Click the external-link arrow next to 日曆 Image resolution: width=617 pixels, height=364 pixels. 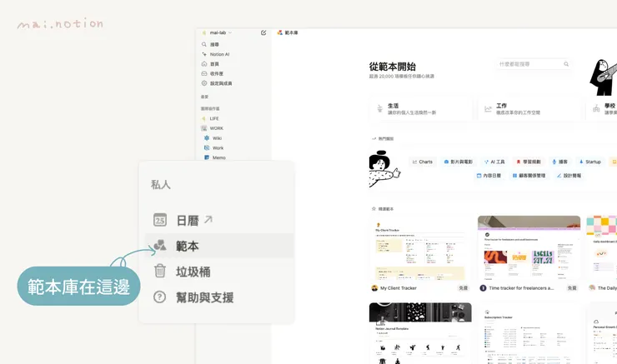(208, 219)
